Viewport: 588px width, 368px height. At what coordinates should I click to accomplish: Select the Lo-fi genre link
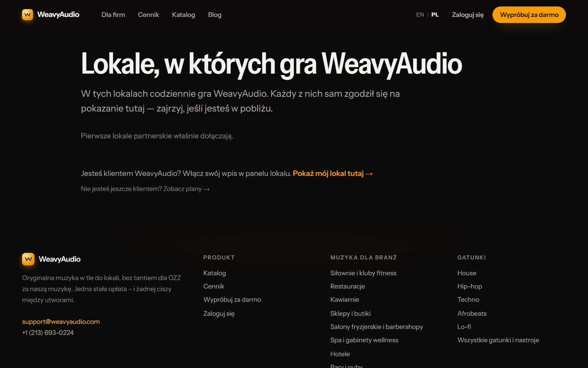[464, 327]
